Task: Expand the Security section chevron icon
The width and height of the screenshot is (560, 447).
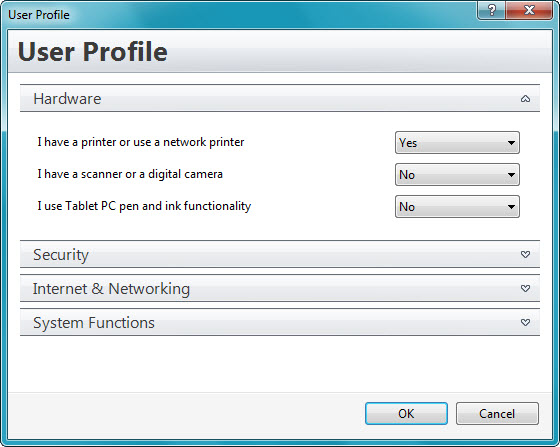Action: pyautogui.click(x=525, y=254)
